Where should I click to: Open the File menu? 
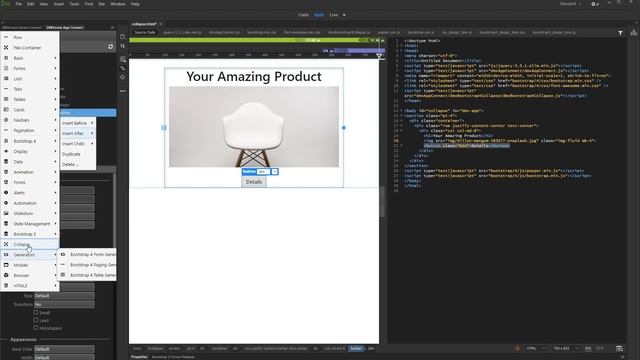click(x=19, y=4)
